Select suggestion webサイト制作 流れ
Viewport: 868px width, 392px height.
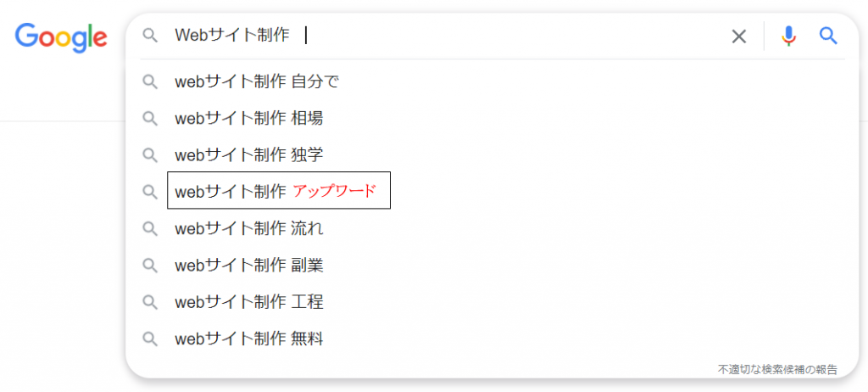click(248, 229)
